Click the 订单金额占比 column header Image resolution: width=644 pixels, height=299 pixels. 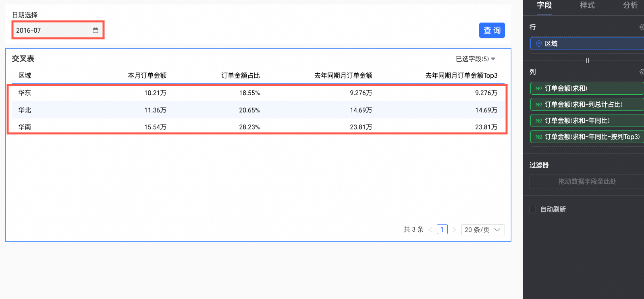(x=241, y=75)
